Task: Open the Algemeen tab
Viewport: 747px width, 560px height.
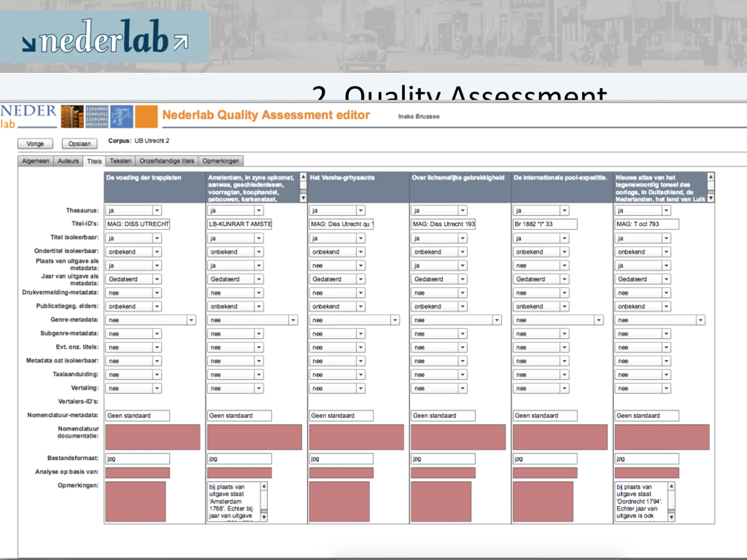Action: (x=36, y=161)
